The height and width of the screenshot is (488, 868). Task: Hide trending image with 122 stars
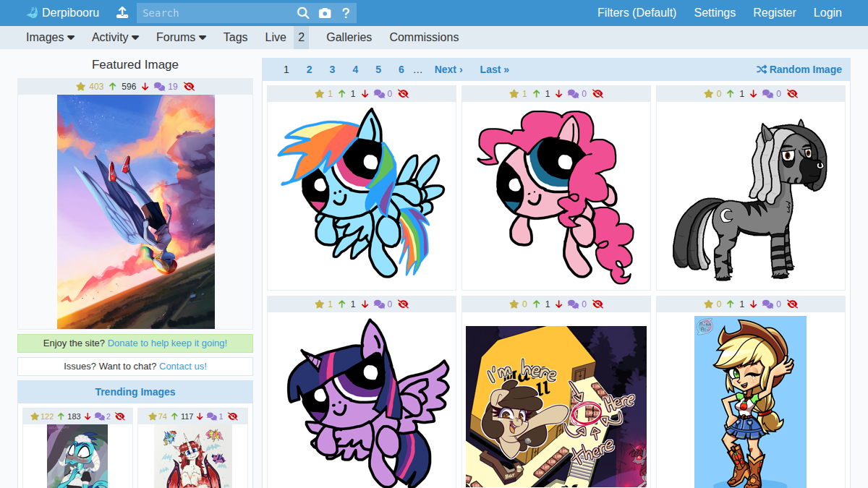coord(120,416)
